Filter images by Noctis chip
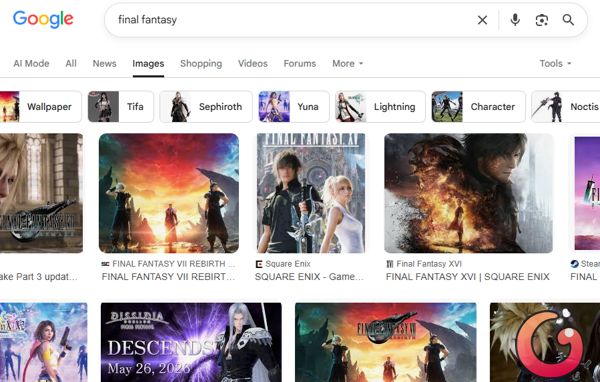Screen dimensions: 600x382 click(x=566, y=107)
